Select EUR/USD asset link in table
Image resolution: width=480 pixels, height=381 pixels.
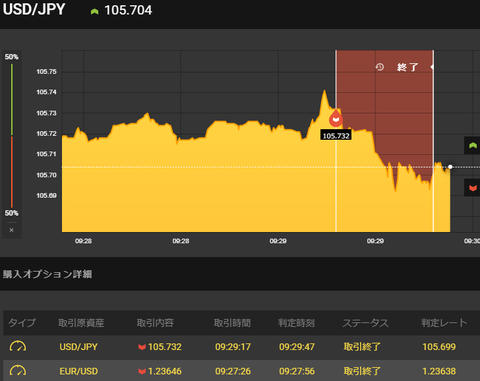(79, 371)
